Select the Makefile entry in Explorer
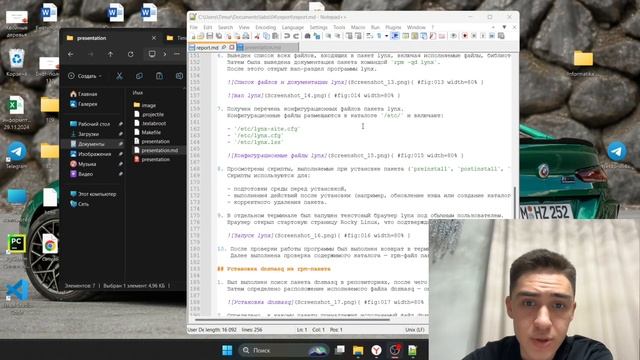Screen dimensions: 640x360 coord(147,132)
